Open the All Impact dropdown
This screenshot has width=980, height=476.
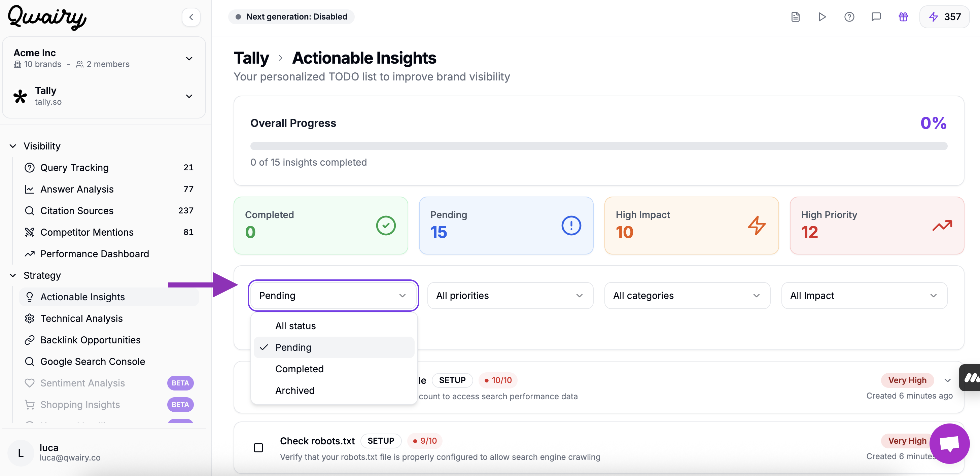[x=864, y=296]
